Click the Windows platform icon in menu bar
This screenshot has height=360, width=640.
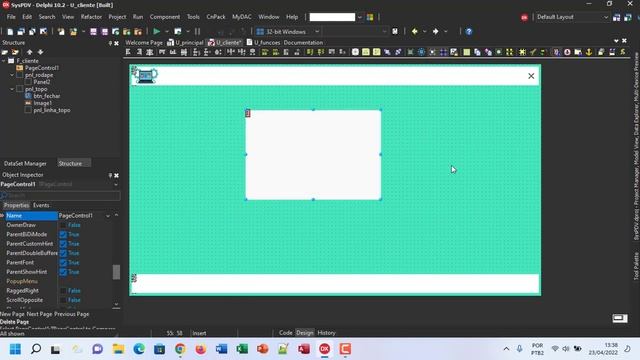click(x=370, y=17)
